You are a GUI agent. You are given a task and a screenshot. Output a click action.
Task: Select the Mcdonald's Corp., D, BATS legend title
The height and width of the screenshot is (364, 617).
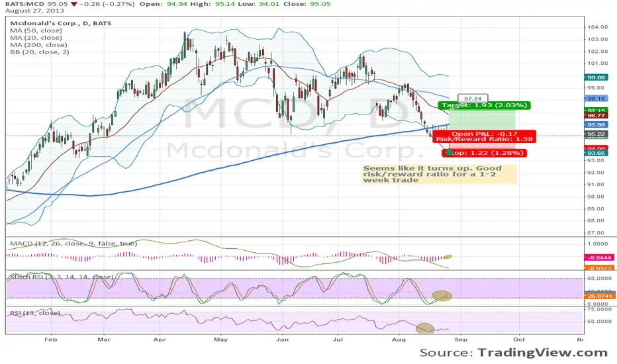[61, 23]
